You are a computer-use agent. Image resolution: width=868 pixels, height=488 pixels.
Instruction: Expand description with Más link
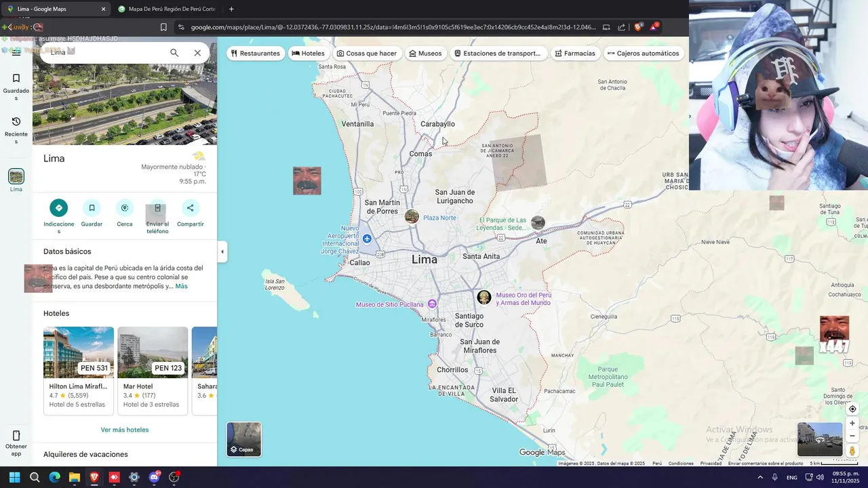(181, 286)
